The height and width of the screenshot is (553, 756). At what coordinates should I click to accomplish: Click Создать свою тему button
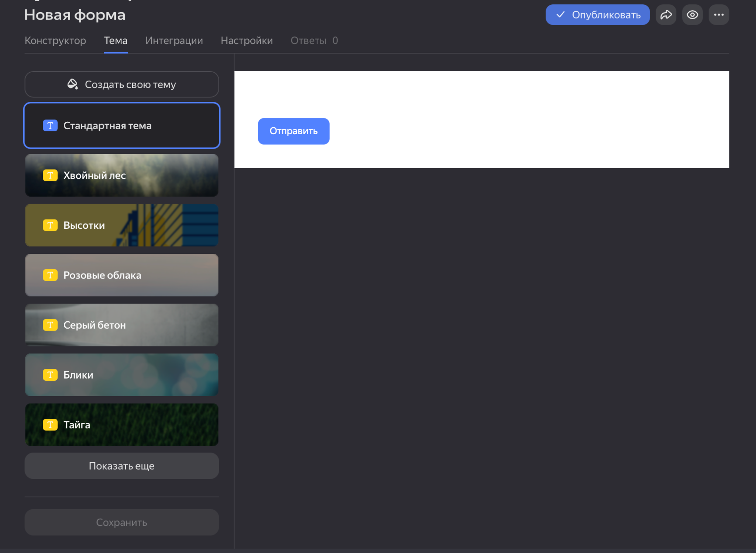(x=121, y=84)
